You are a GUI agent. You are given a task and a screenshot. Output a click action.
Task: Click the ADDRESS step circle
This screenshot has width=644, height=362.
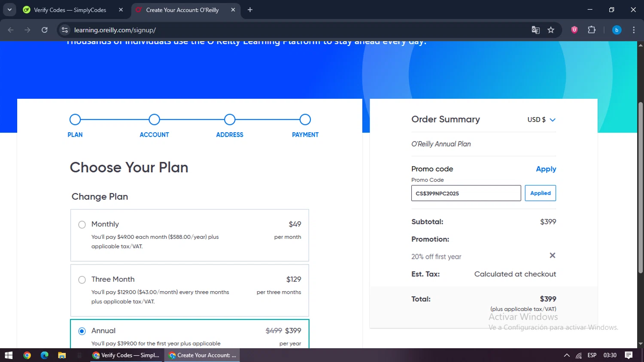[230, 119]
